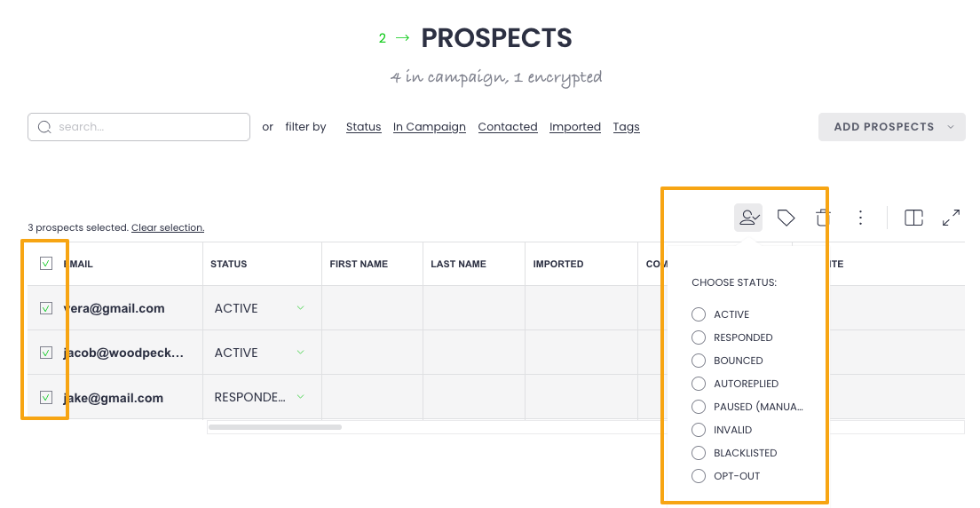The image size is (980, 508).
Task: Uncheck the vera@gmail.com row checkbox
Action: click(x=46, y=308)
